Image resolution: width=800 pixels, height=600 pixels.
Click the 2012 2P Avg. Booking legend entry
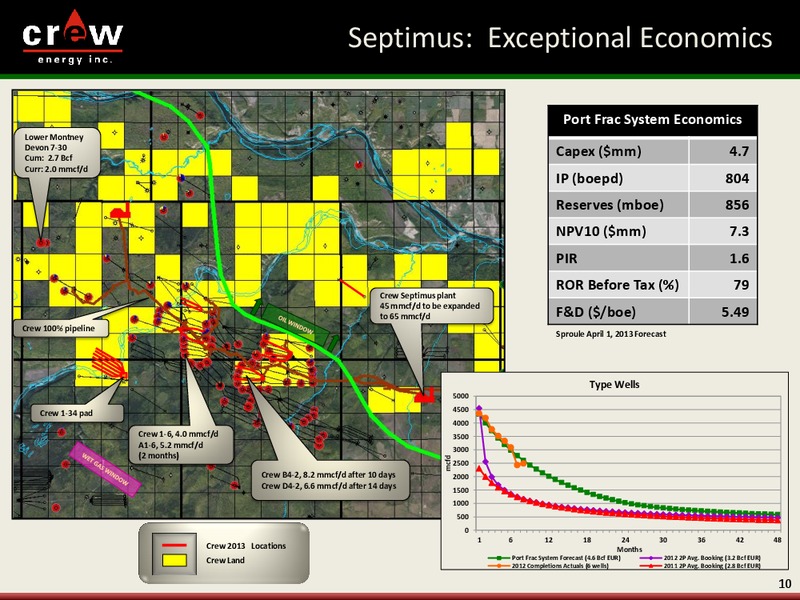coord(700,558)
